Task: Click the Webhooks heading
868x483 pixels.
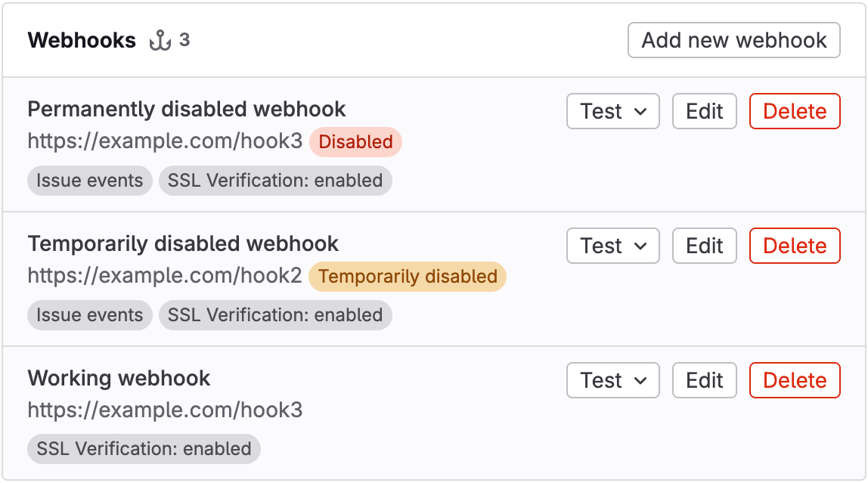Action: tap(82, 40)
